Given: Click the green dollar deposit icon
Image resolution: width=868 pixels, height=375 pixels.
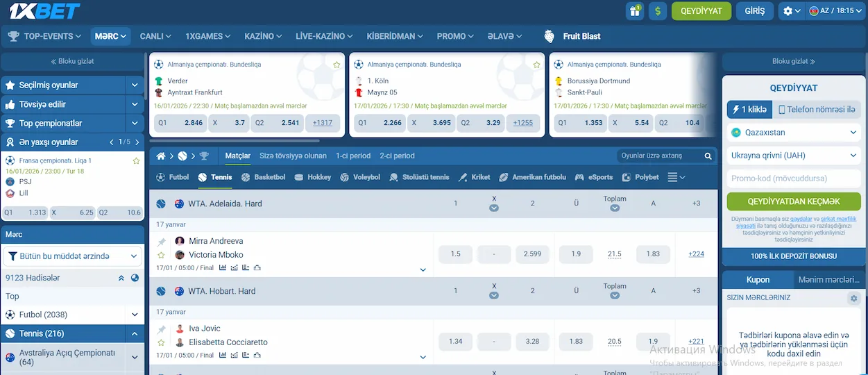Looking at the screenshot, I should (658, 11).
